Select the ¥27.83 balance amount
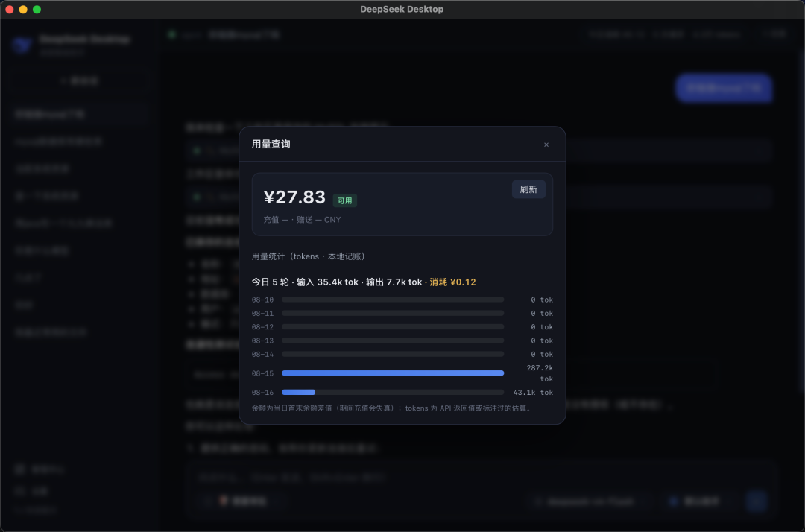The height and width of the screenshot is (532, 805). coord(294,197)
